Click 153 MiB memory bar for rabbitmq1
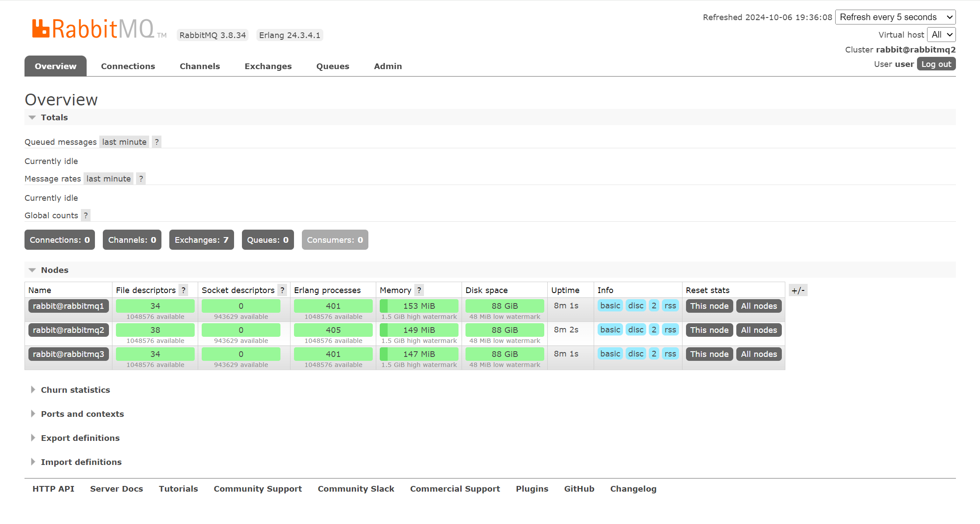The image size is (980, 524). click(419, 306)
